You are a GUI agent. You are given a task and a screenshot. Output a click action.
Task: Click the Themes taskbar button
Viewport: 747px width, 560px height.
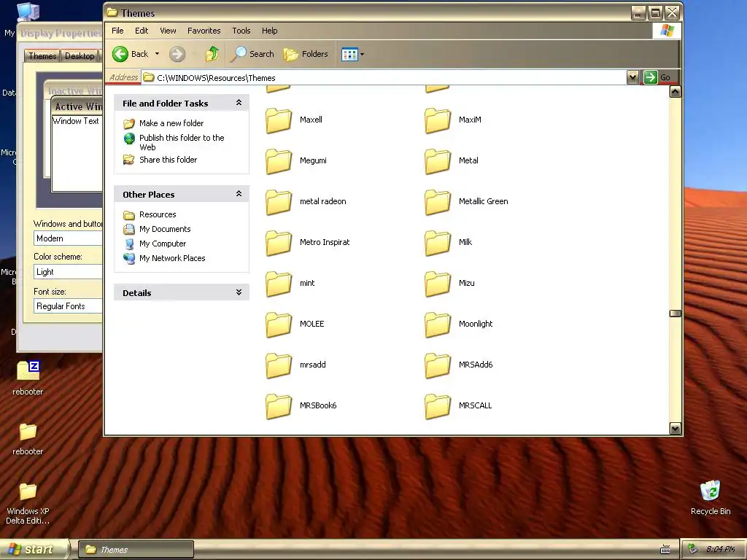pyautogui.click(x=136, y=550)
